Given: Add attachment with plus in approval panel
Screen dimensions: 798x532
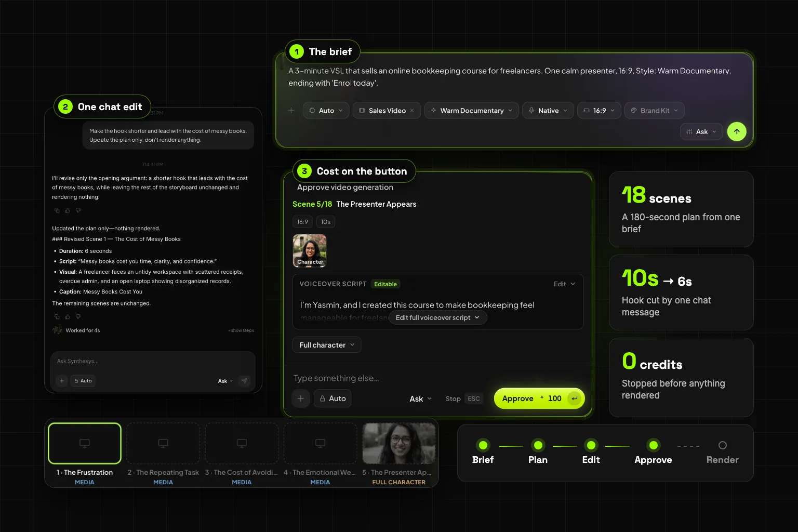Looking at the screenshot, I should click(x=301, y=398).
